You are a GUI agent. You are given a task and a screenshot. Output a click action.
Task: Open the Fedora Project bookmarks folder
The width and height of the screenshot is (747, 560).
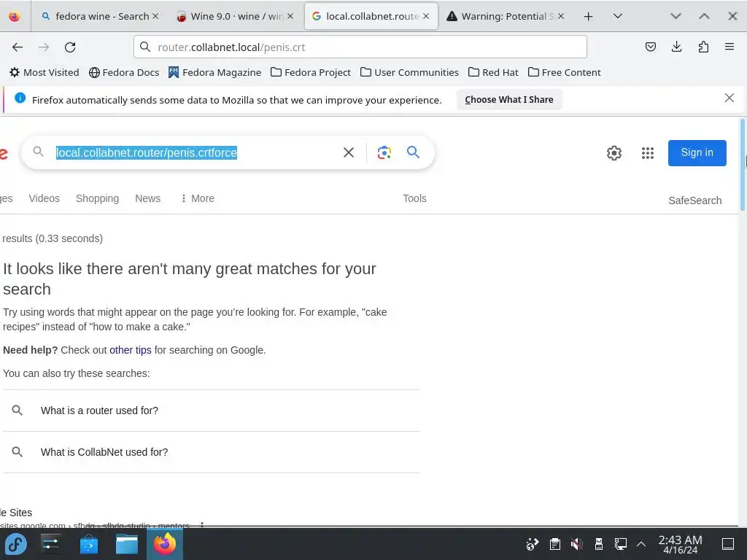pyautogui.click(x=311, y=72)
